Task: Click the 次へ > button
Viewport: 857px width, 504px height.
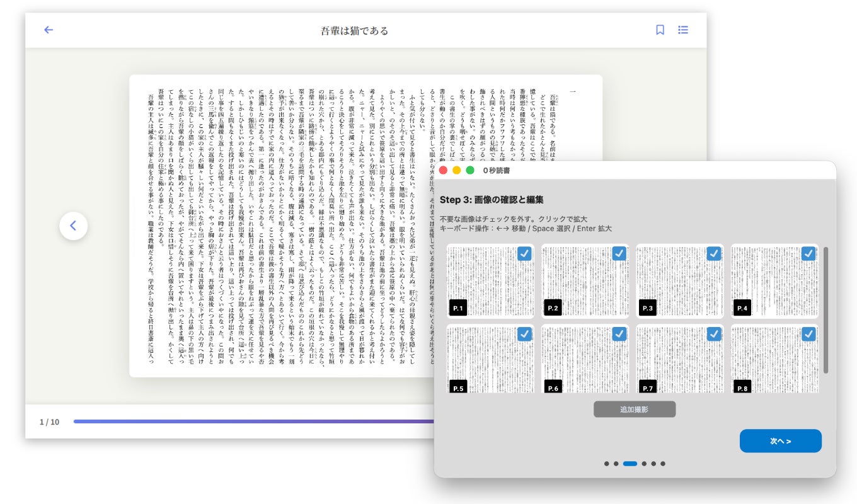Action: coord(780,441)
